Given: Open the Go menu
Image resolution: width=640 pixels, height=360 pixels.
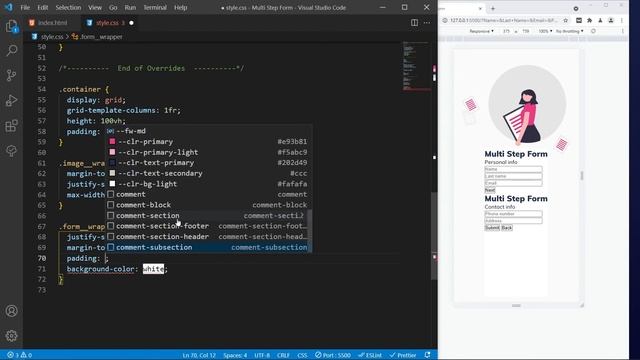Looking at the screenshot, I should point(113,7).
